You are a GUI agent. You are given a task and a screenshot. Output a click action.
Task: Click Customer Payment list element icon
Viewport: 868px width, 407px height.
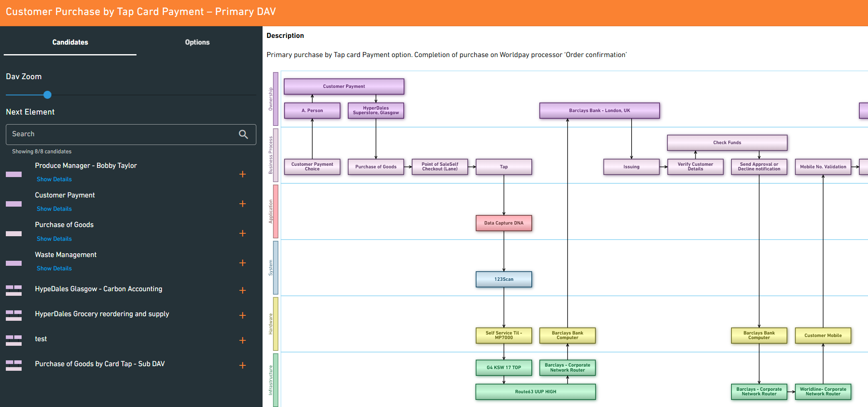pyautogui.click(x=14, y=204)
